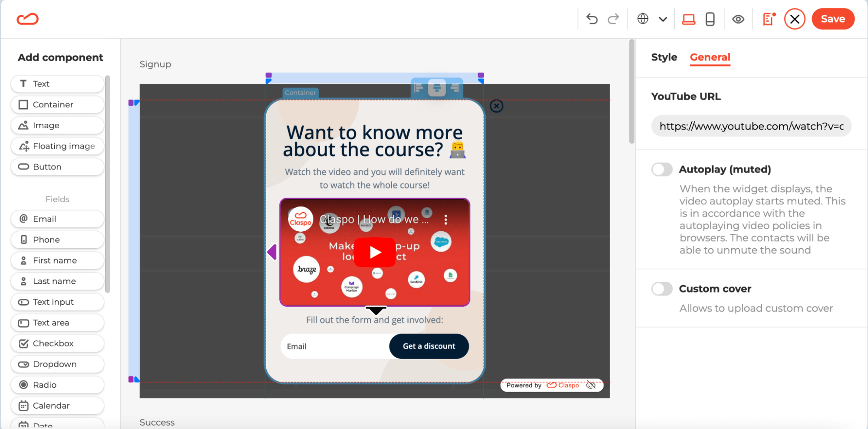Click the YouTube URL input field
This screenshot has width=868, height=429.
point(751,126)
